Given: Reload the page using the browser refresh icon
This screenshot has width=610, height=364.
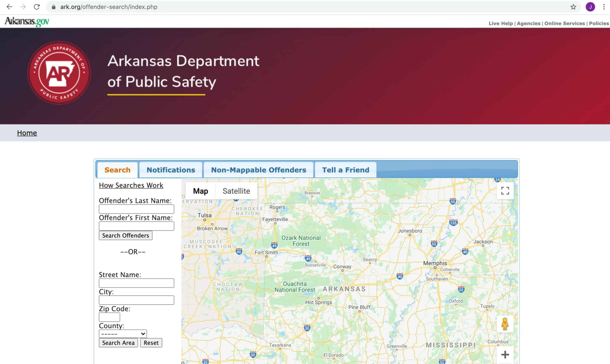Looking at the screenshot, I should coord(37,7).
